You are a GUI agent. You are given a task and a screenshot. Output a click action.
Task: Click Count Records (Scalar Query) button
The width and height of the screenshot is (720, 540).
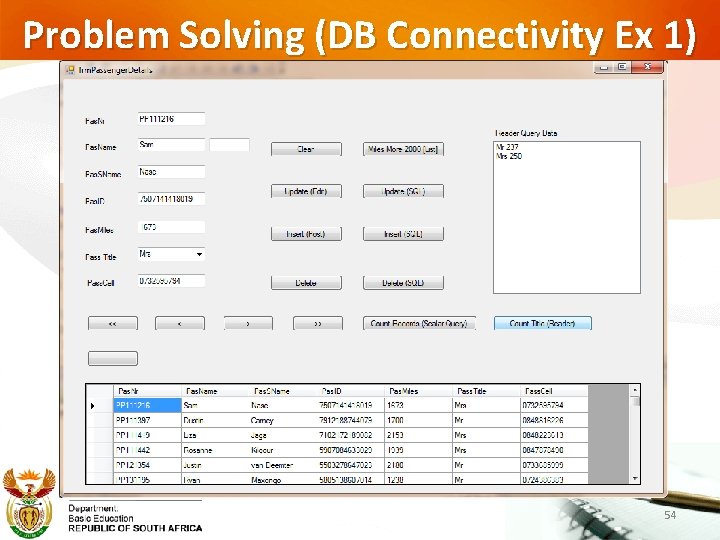tap(419, 323)
